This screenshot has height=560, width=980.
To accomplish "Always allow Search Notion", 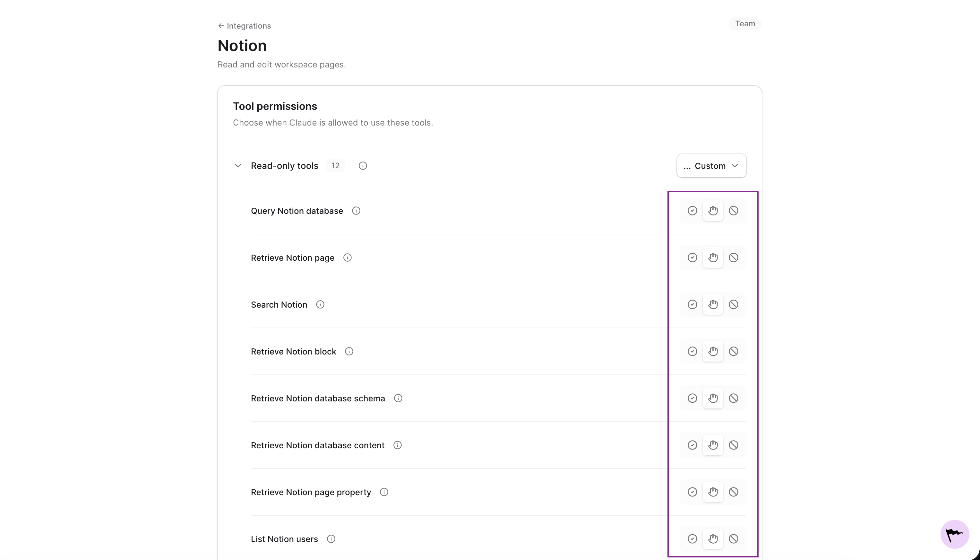I will coord(692,305).
